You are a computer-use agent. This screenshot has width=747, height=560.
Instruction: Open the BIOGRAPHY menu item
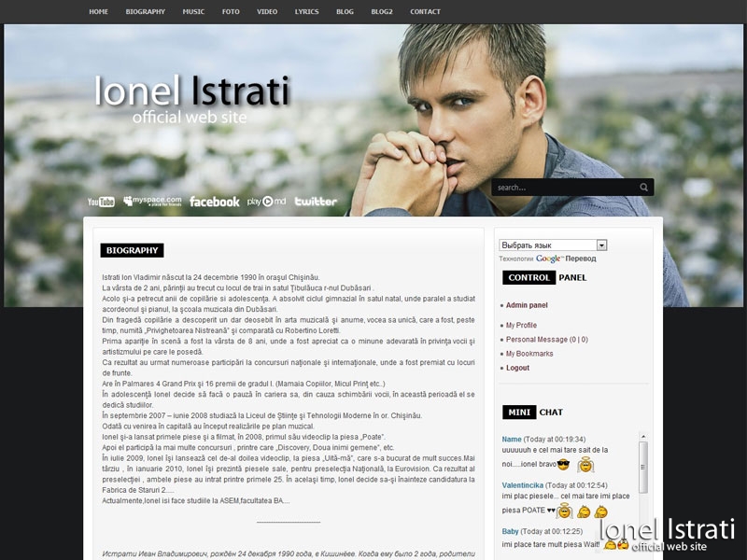point(146,11)
